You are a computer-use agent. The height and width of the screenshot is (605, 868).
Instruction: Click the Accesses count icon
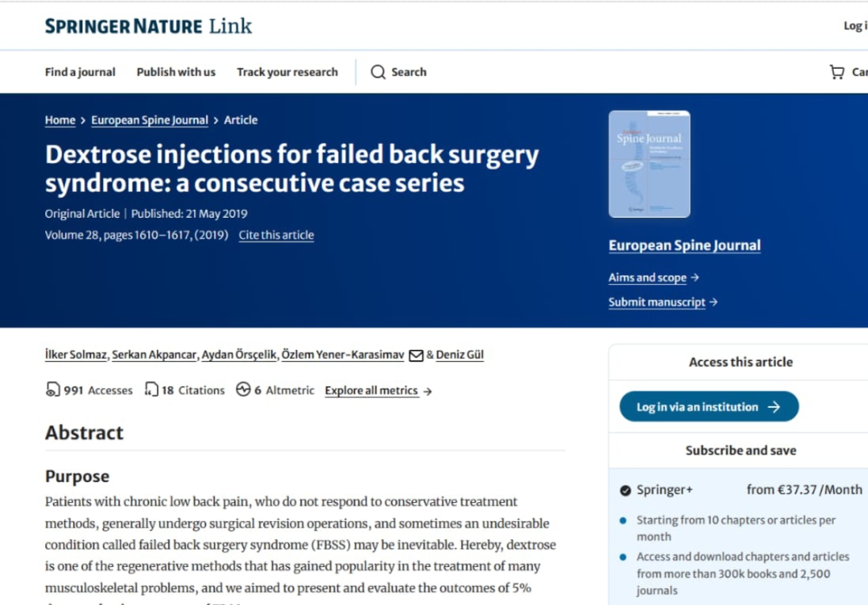click(x=53, y=390)
